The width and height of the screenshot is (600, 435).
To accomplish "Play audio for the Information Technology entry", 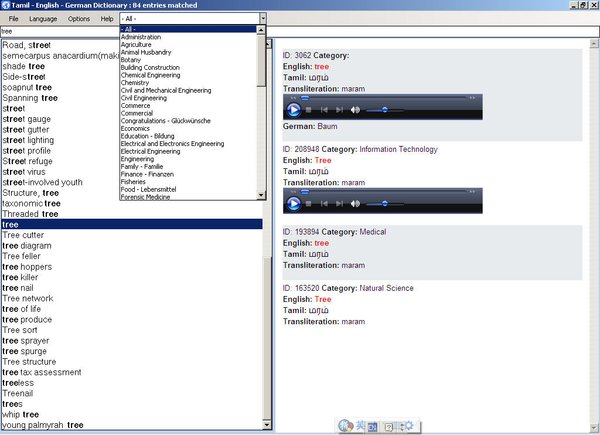I will click(x=294, y=203).
